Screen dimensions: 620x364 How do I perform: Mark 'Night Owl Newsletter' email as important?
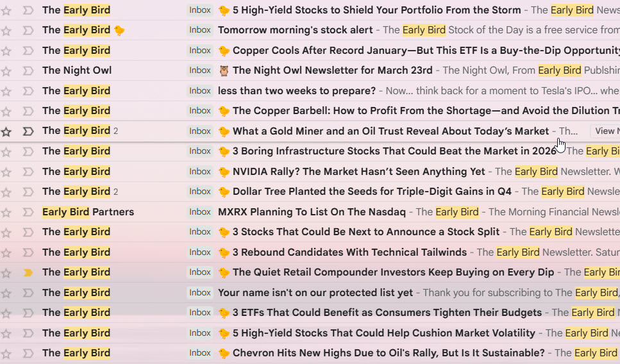pyautogui.click(x=28, y=70)
